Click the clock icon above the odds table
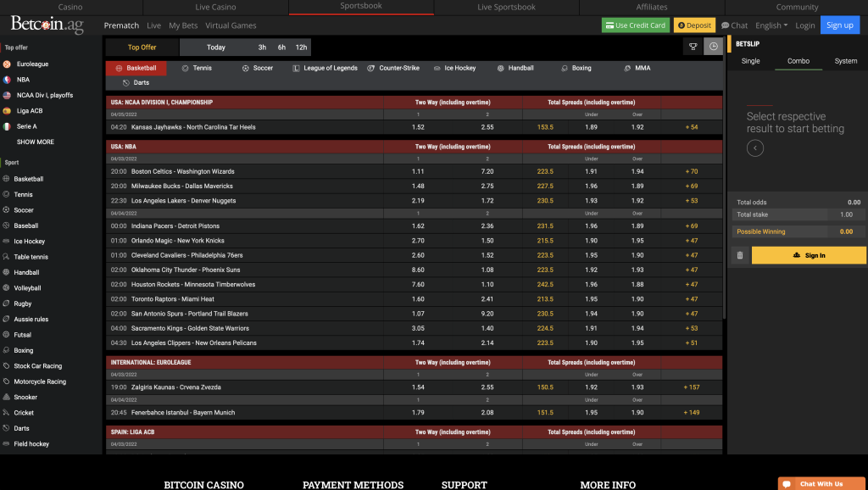This screenshot has height=490, width=868. pos(713,47)
